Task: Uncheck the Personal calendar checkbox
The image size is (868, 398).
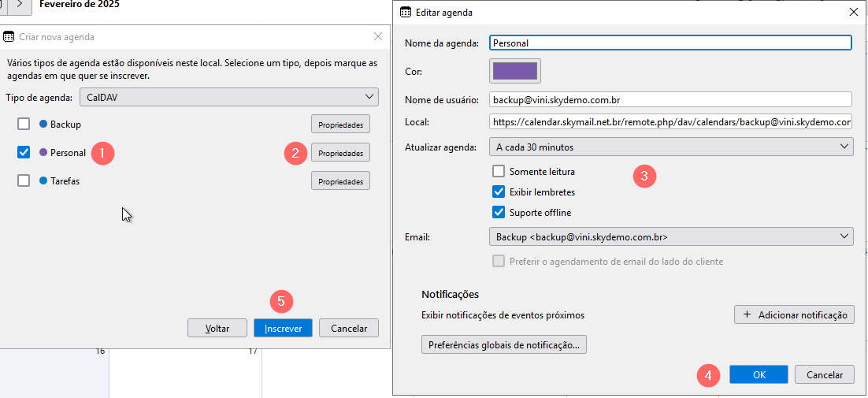Action: tap(24, 153)
